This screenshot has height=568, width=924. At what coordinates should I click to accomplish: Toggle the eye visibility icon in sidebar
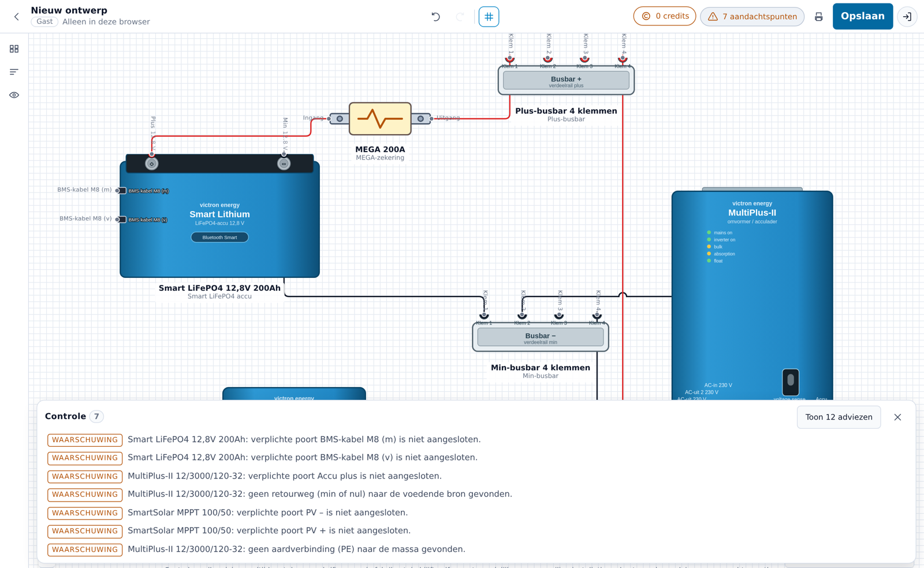coord(14,95)
